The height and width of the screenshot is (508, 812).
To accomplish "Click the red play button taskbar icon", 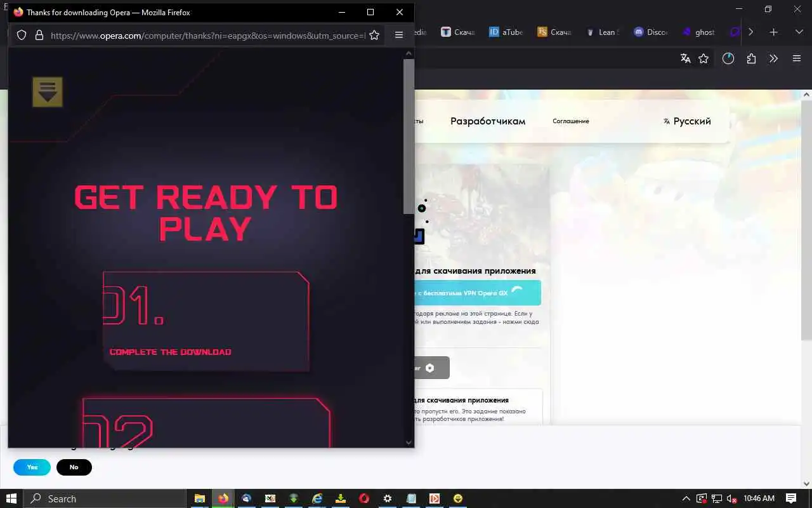I will point(435,498).
